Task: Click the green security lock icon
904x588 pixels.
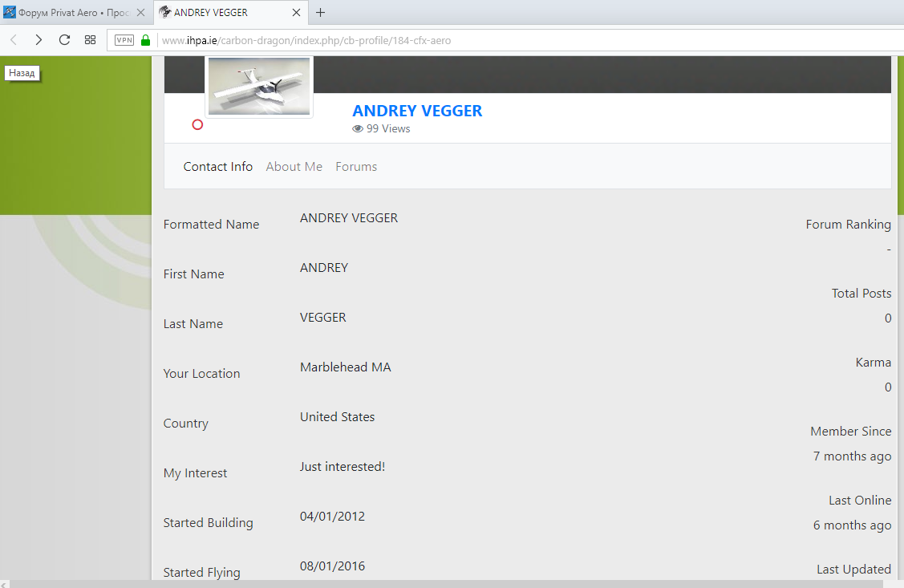Action: pyautogui.click(x=145, y=40)
